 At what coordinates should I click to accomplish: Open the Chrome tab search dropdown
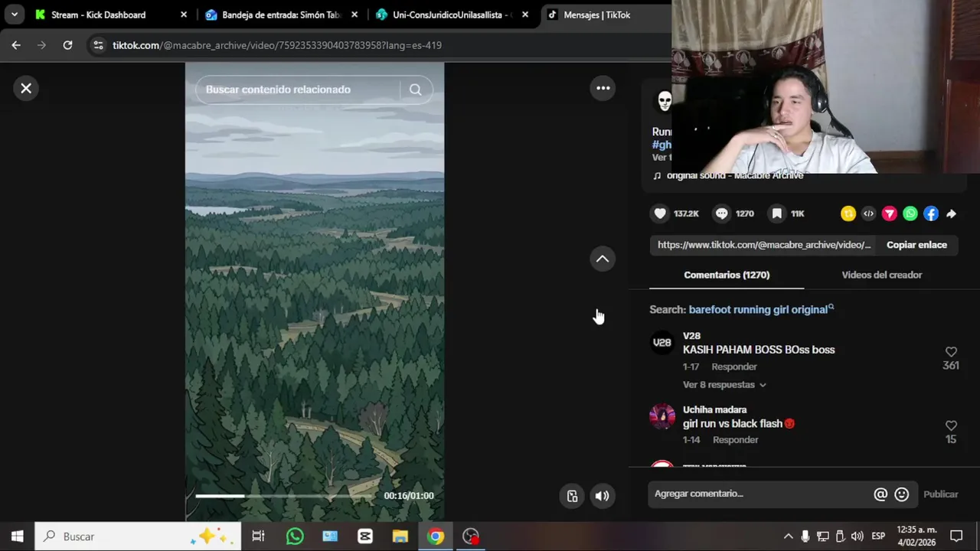tap(14, 15)
